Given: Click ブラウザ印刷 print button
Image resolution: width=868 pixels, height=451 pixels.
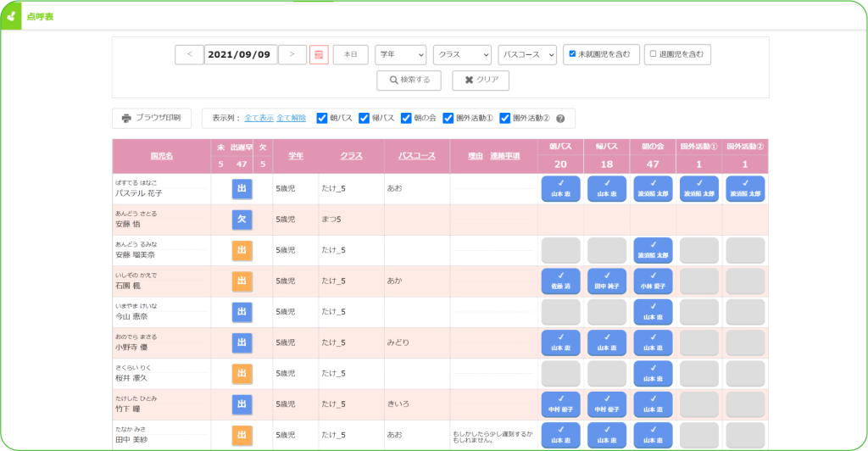Looking at the screenshot, I should (x=152, y=118).
